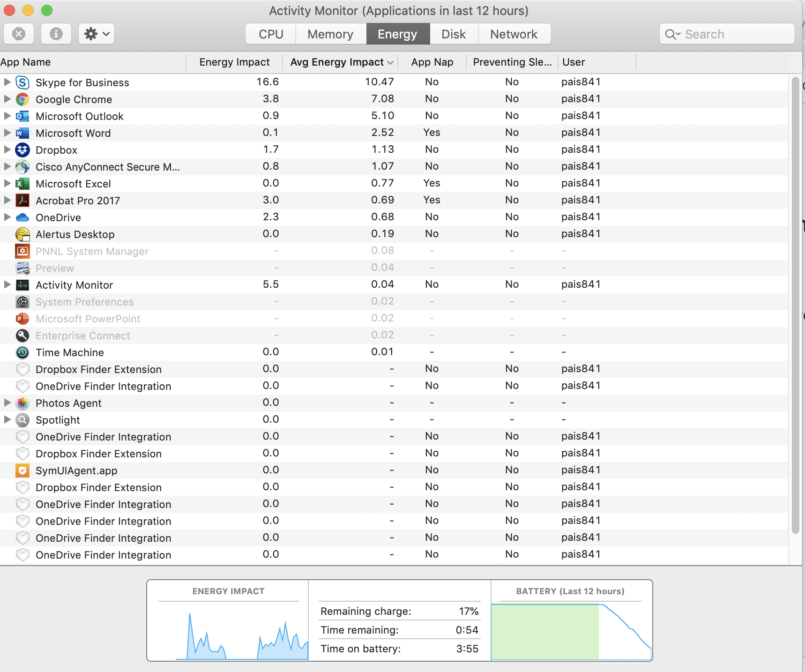Image resolution: width=805 pixels, height=672 pixels.
Task: Click the Search input field
Action: click(x=727, y=34)
